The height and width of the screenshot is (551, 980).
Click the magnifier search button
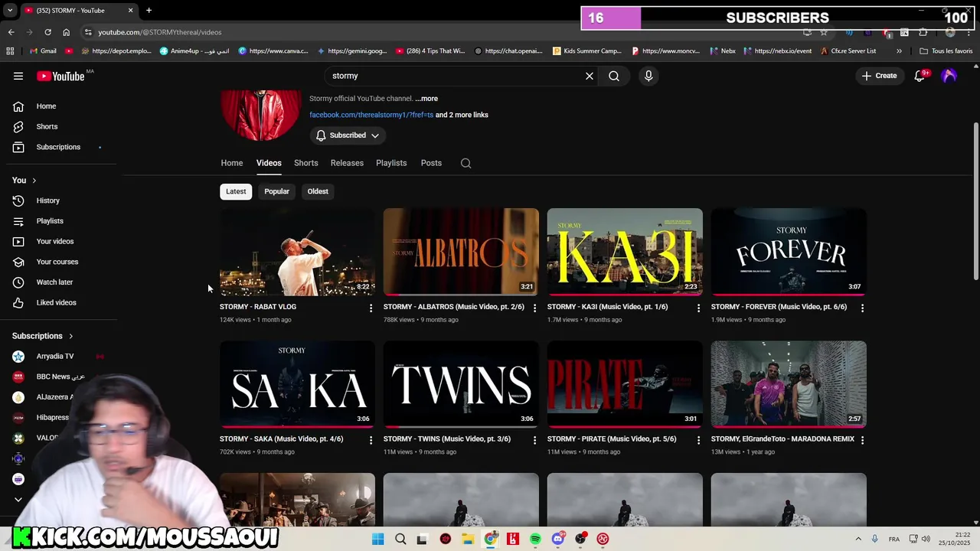(614, 76)
